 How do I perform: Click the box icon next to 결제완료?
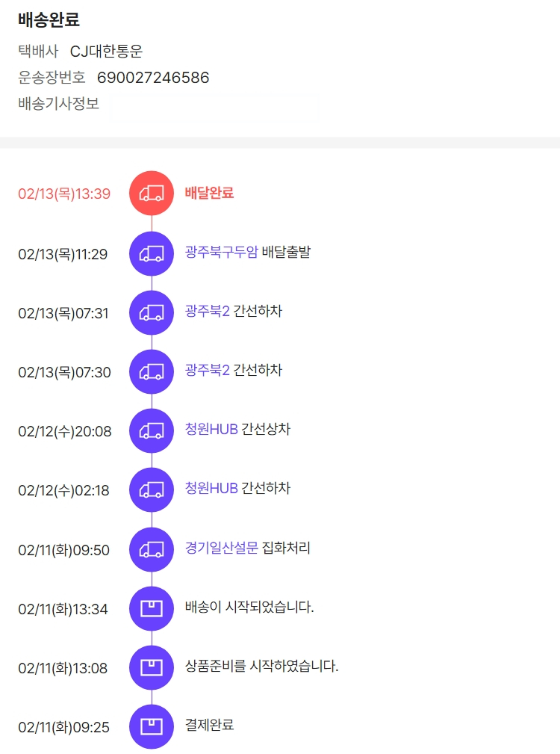(152, 726)
